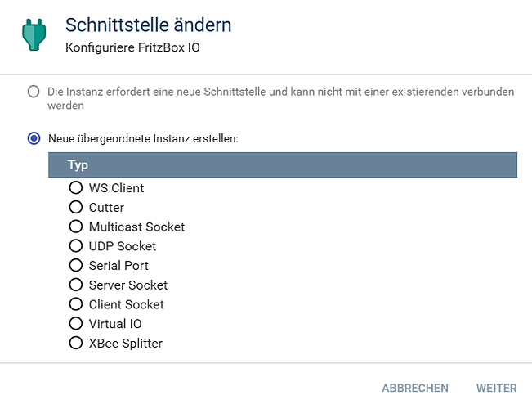This screenshot has width=532, height=409.
Task: Choose the Cutter interface type
Action: tap(76, 208)
